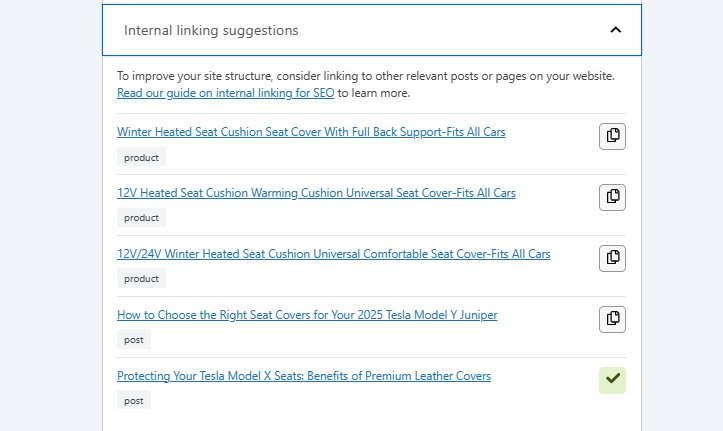The image size is (723, 431).
Task: Open 12V/24V Winter Heated Seat Cushion Comfortable link
Action: coord(333,254)
